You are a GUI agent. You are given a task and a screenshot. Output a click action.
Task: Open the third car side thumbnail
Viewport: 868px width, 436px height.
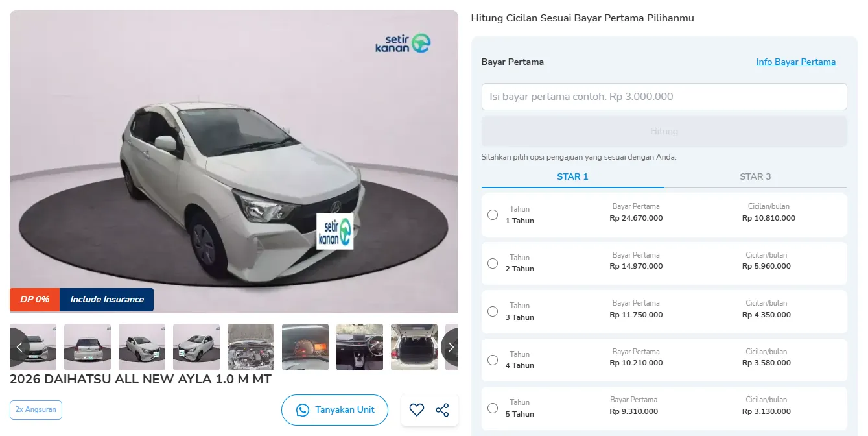click(142, 347)
